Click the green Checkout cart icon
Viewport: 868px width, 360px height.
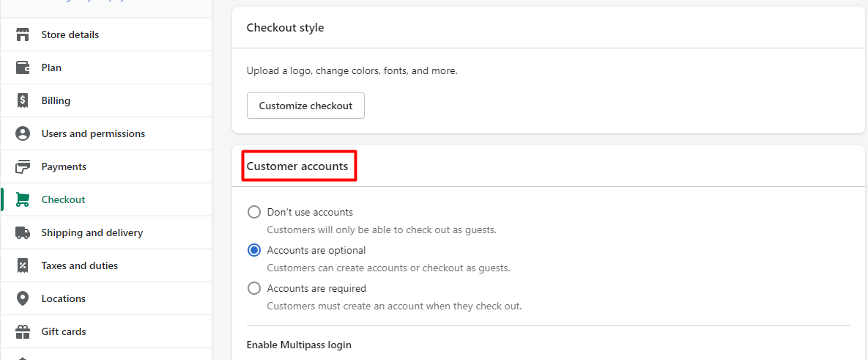pyautogui.click(x=23, y=199)
